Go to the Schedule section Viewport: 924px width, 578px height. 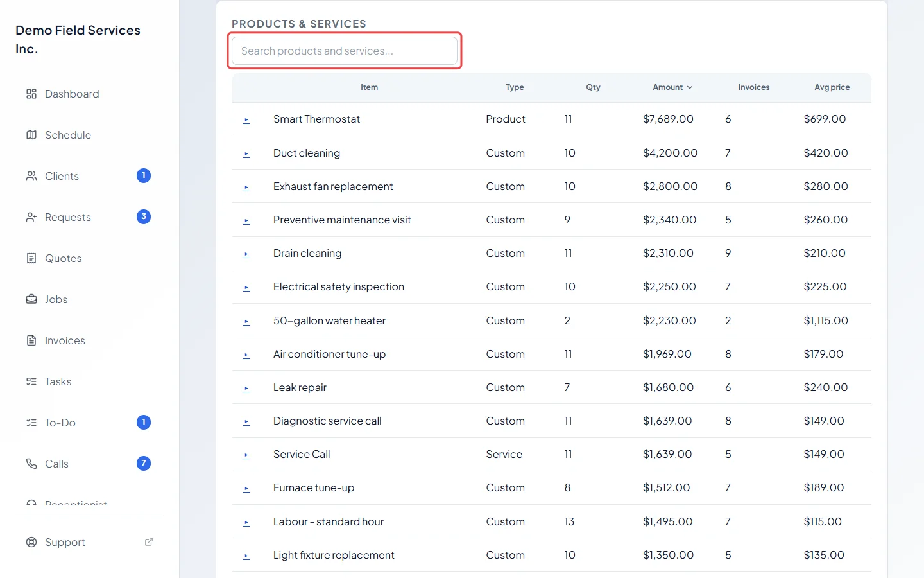coord(89,135)
